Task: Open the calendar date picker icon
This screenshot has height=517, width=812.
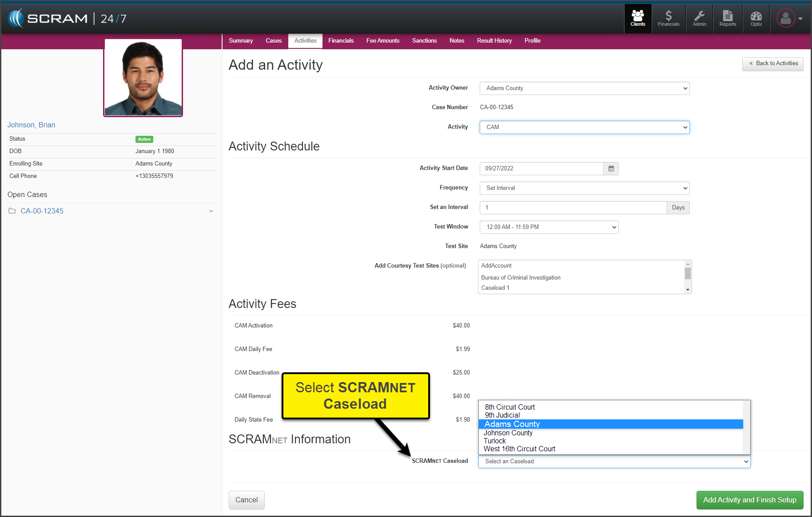Action: [611, 169]
